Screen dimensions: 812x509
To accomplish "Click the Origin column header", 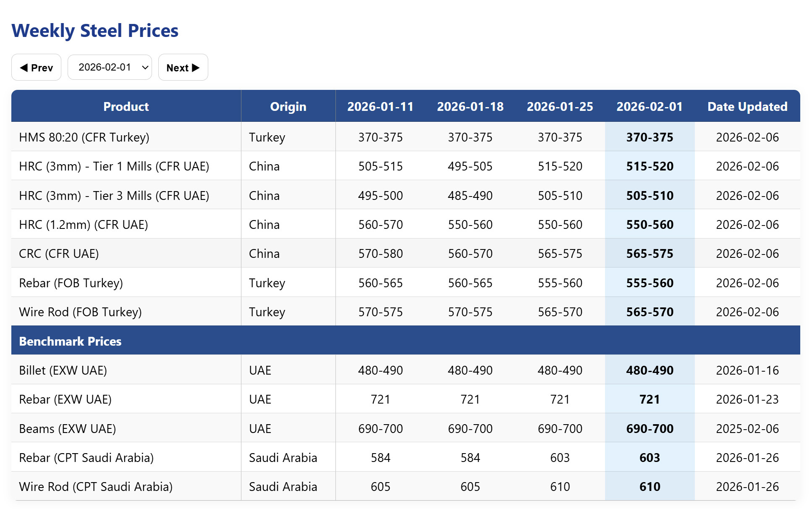I will coord(288,107).
